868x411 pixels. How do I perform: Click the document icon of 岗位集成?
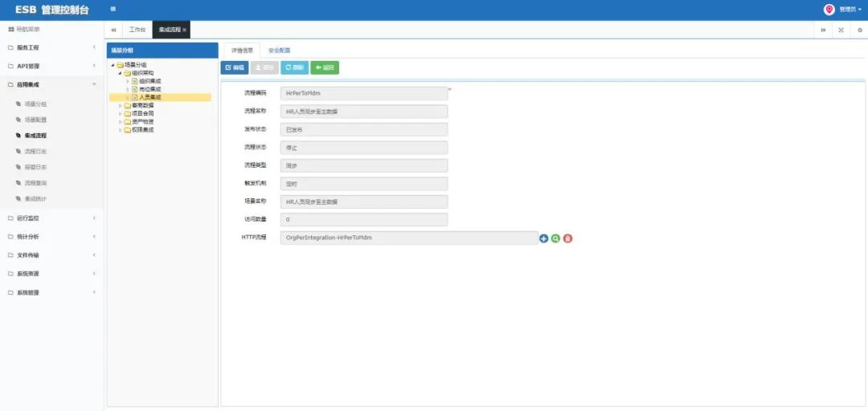134,89
